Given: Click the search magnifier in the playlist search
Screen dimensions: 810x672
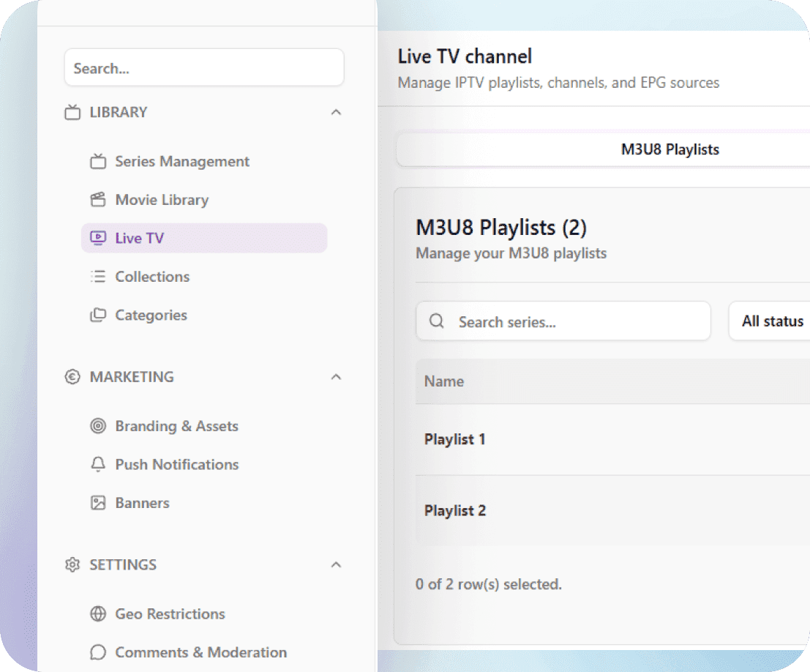Looking at the screenshot, I should click(437, 321).
